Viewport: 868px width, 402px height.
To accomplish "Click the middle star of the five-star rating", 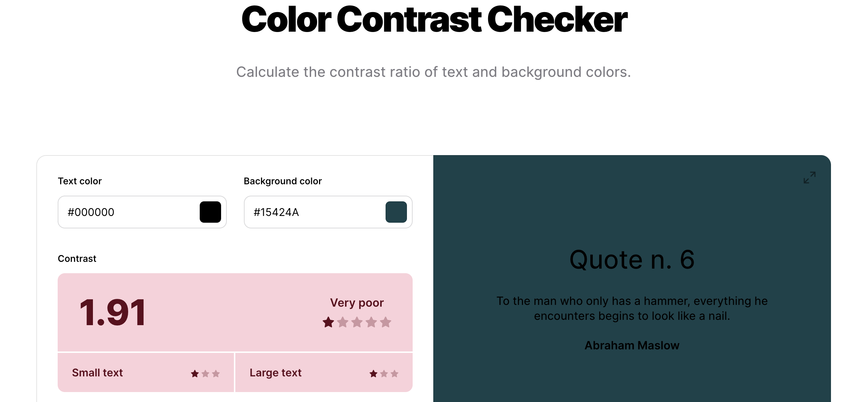I will pos(357,322).
